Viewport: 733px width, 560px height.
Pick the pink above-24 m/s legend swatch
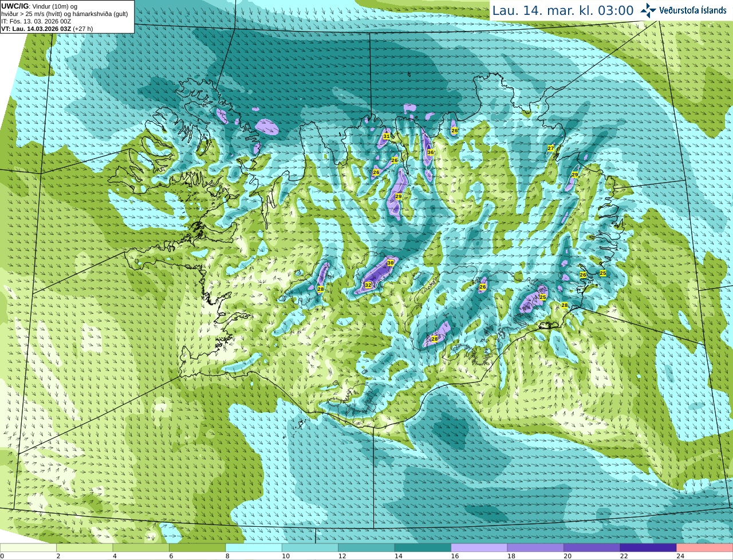coord(705,548)
